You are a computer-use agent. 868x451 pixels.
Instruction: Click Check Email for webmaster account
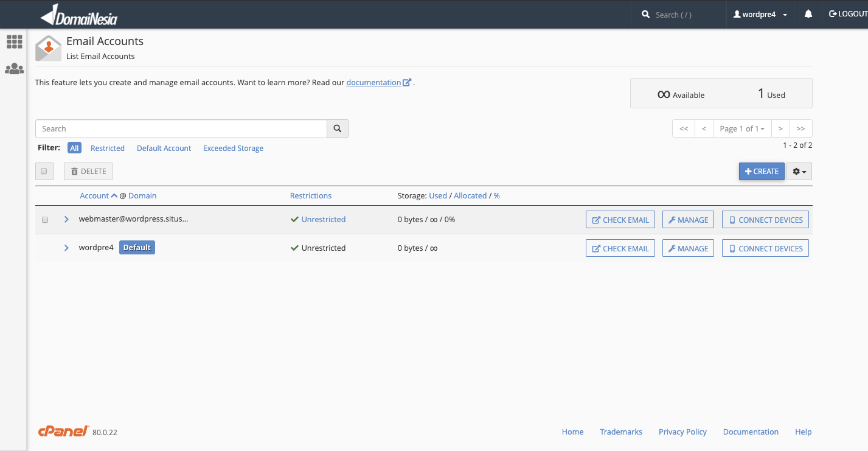(620, 220)
